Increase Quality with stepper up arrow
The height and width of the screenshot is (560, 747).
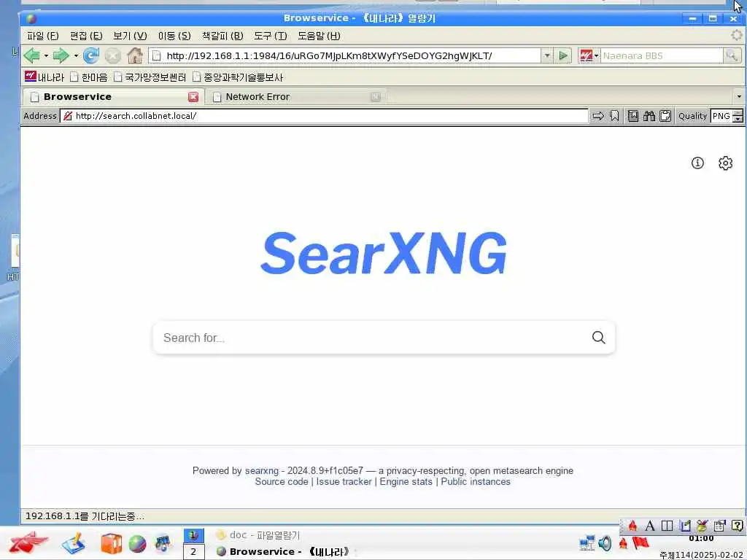coord(738,112)
